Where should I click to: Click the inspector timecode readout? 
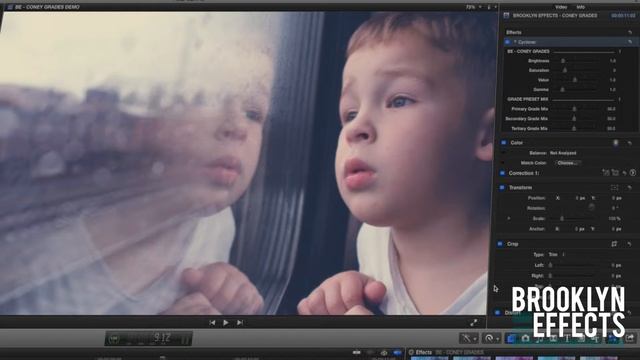(623, 16)
